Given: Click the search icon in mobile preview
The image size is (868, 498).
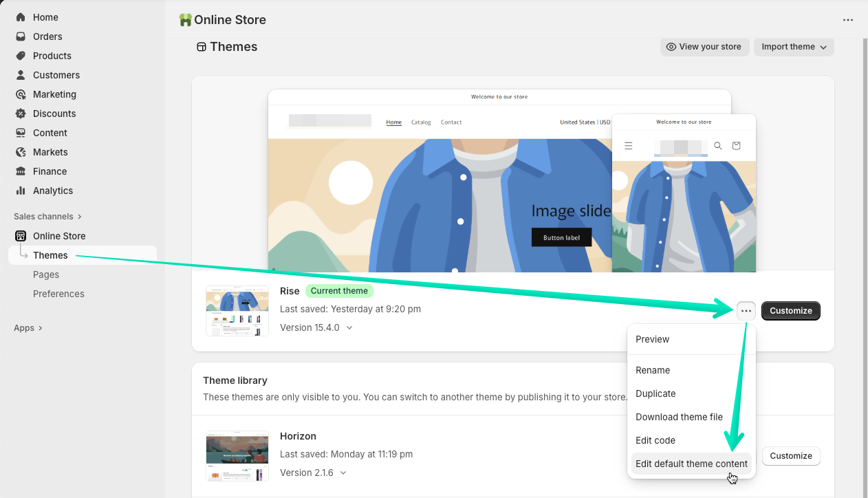Looking at the screenshot, I should pyautogui.click(x=718, y=146).
